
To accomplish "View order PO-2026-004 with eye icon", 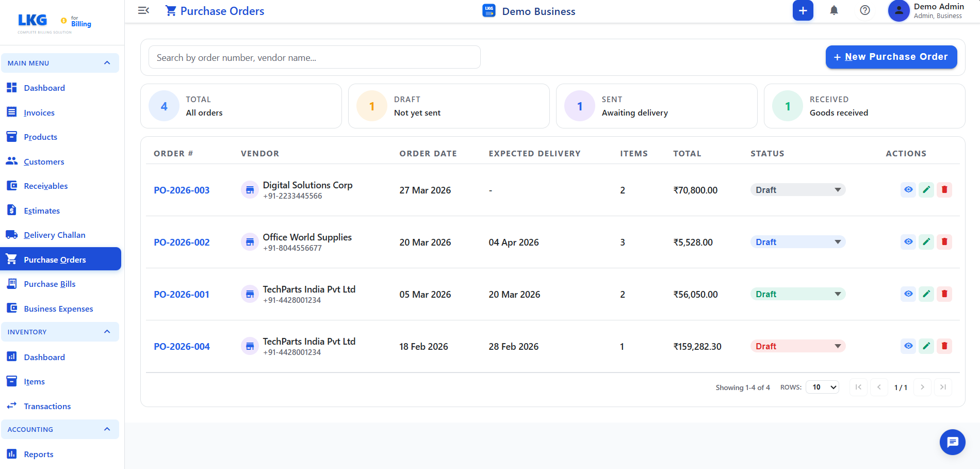I will 908,346.
